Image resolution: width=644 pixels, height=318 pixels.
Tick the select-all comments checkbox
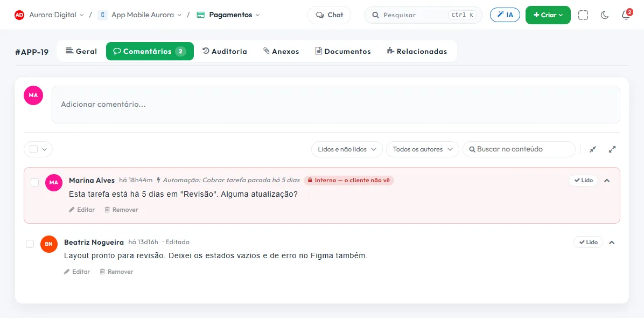point(34,149)
